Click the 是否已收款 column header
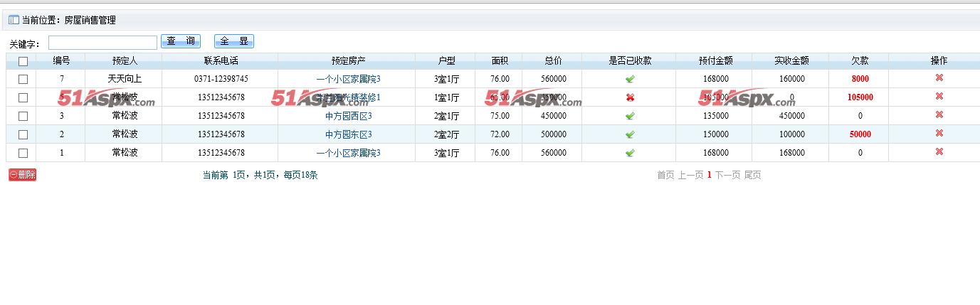Viewport: 980px width, 305px height. pyautogui.click(x=630, y=61)
